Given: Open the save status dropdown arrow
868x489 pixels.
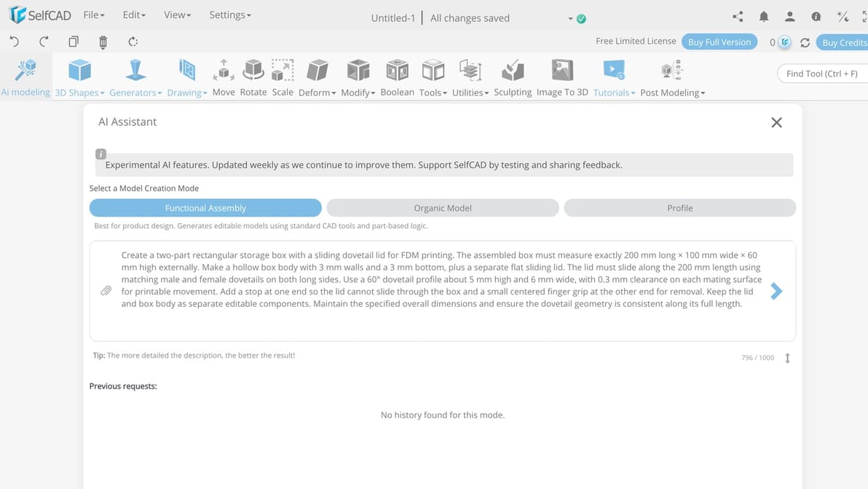Looking at the screenshot, I should click(570, 19).
